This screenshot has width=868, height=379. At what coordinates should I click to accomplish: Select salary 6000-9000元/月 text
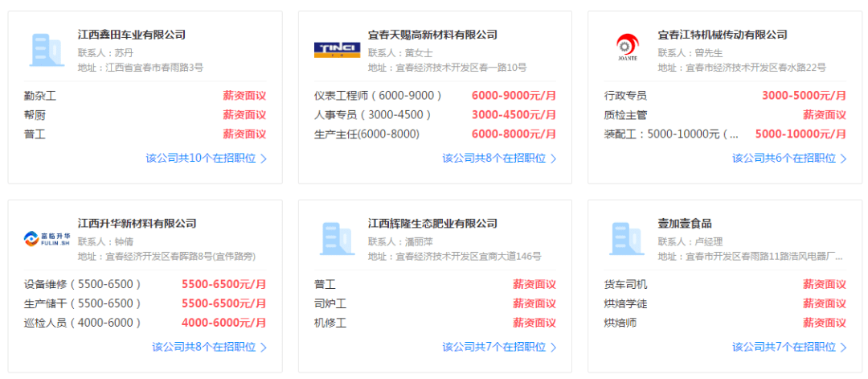514,96
